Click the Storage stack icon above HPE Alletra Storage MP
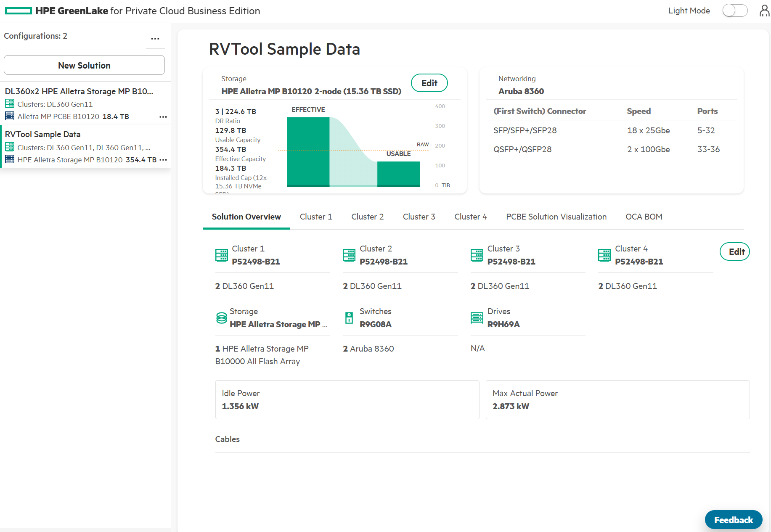This screenshot has width=771, height=532. [222, 318]
